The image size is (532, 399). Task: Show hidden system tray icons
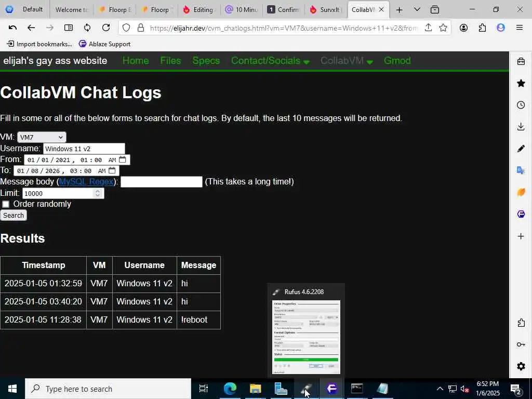pos(440,389)
